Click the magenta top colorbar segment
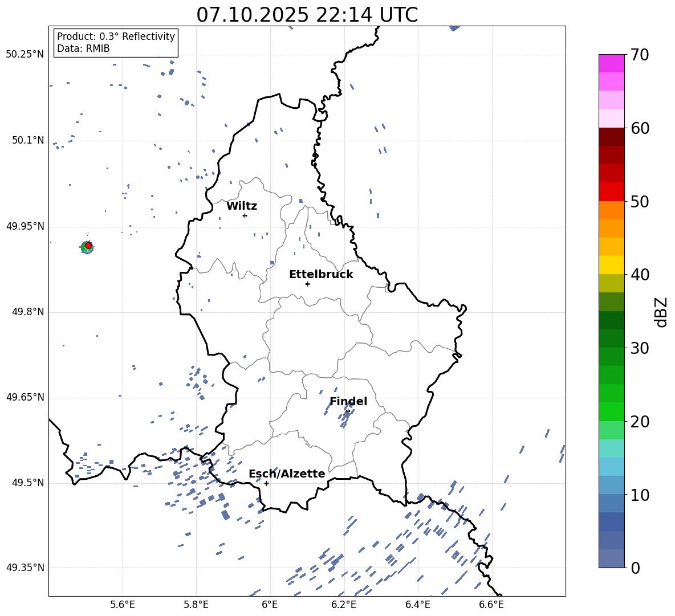675x616 pixels. (612, 63)
